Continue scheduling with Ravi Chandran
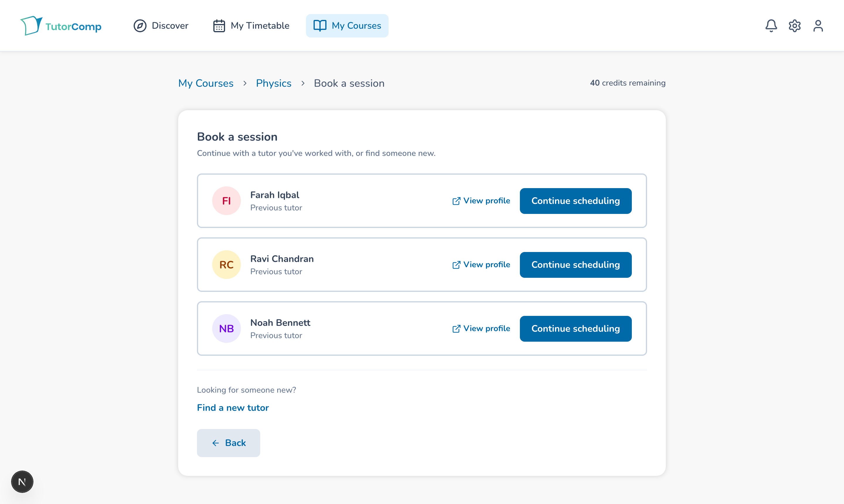The image size is (844, 504). click(x=576, y=265)
